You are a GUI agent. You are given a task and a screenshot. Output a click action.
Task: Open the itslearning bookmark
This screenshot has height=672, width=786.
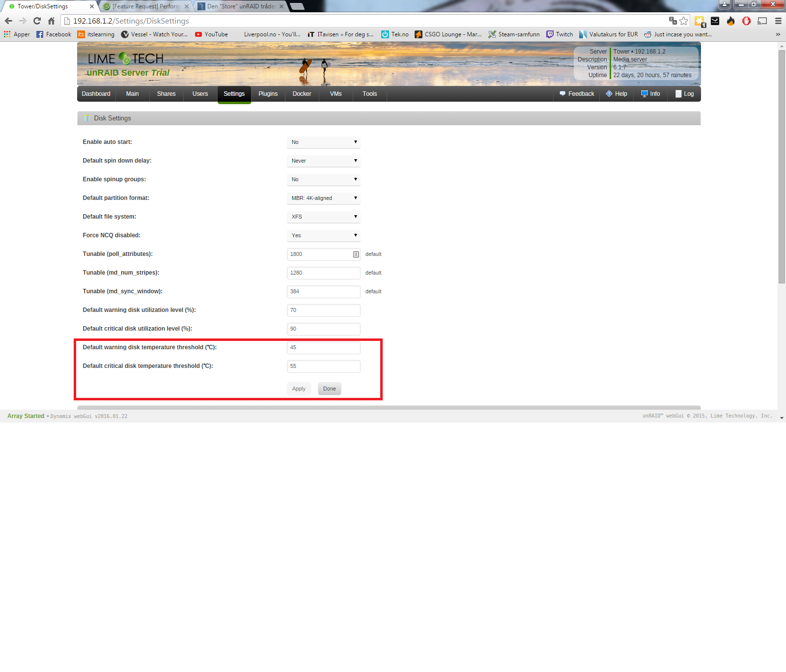[x=96, y=34]
